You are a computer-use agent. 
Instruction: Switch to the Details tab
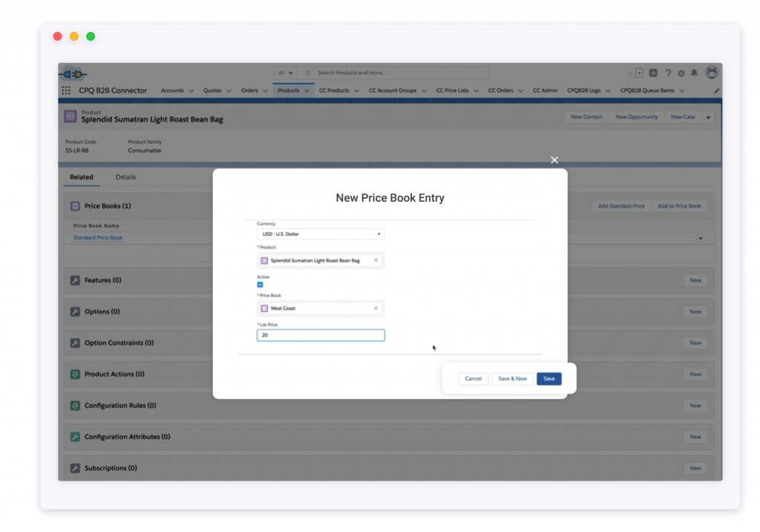(125, 177)
